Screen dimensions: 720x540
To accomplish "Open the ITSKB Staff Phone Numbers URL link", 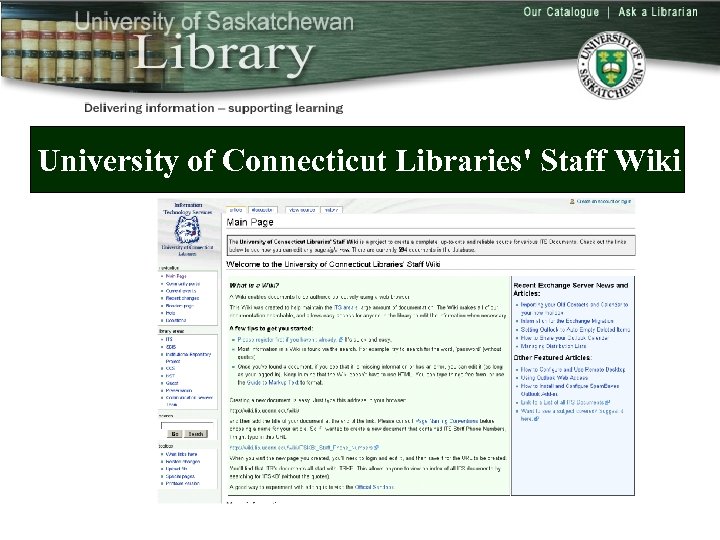I will pos(304,447).
